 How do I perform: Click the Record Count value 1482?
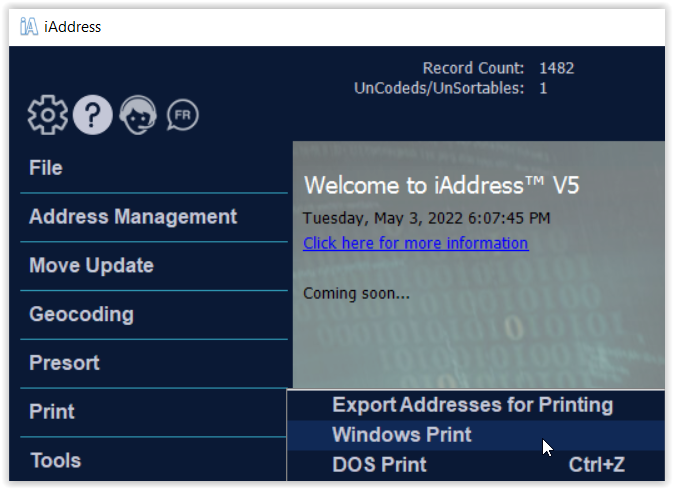pos(556,69)
